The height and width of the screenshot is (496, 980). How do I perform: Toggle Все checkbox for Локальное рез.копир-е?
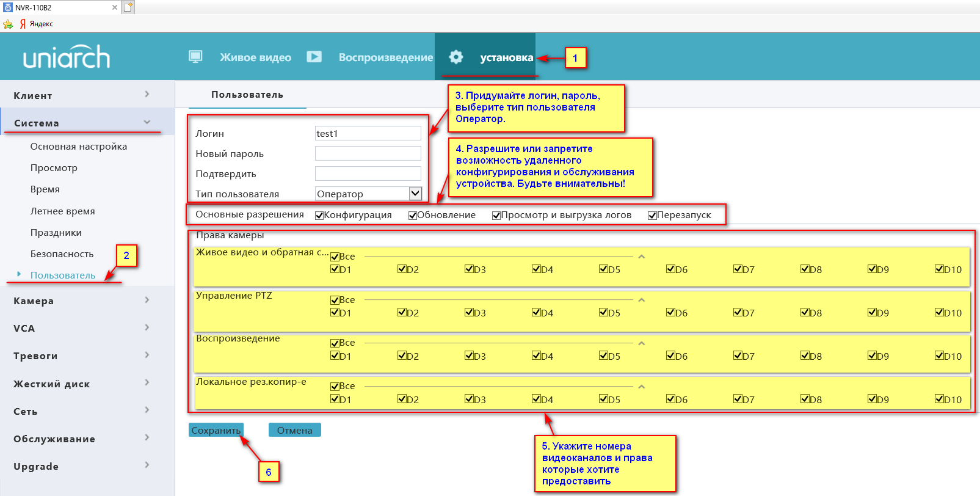click(x=335, y=386)
